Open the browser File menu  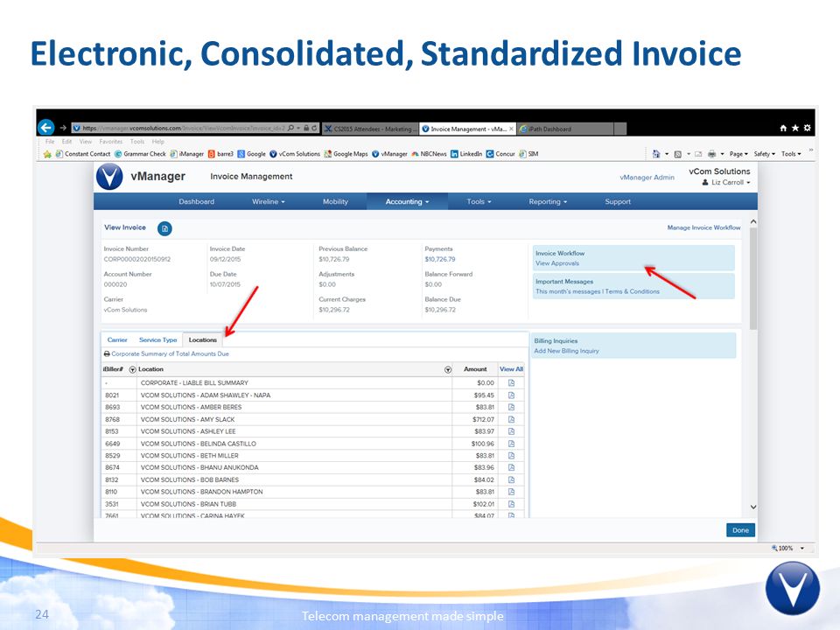(x=50, y=142)
